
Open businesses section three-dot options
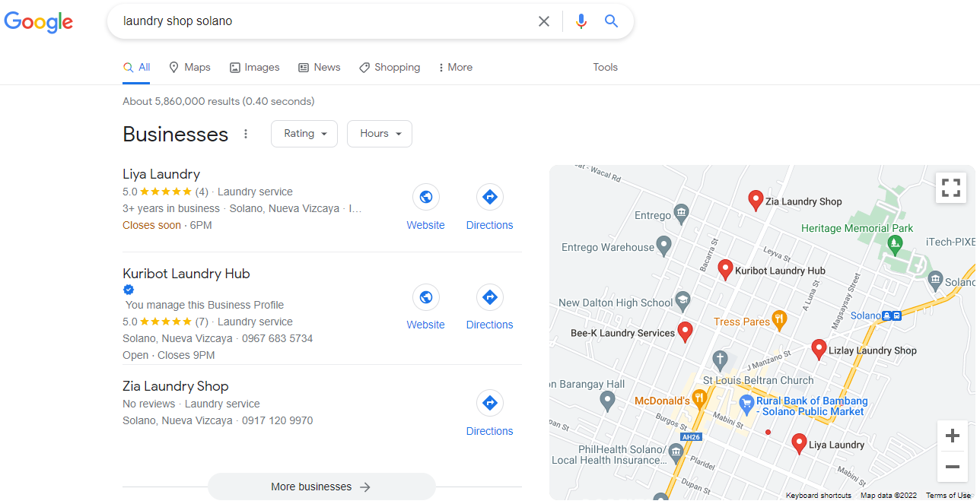coord(246,134)
